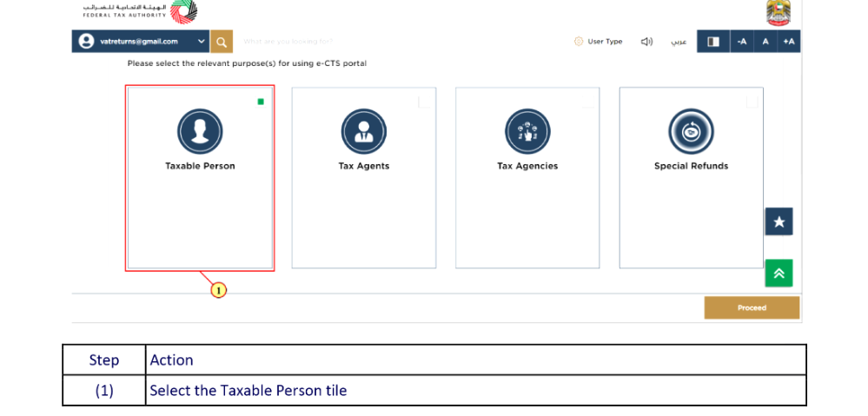This screenshot has width=868, height=416.
Task: Reset font size with the A button
Action: [765, 42]
